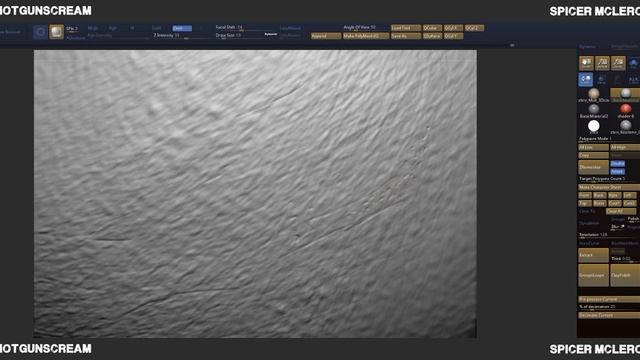Click the QSphere button
This screenshot has height=360, width=640.
432,36
